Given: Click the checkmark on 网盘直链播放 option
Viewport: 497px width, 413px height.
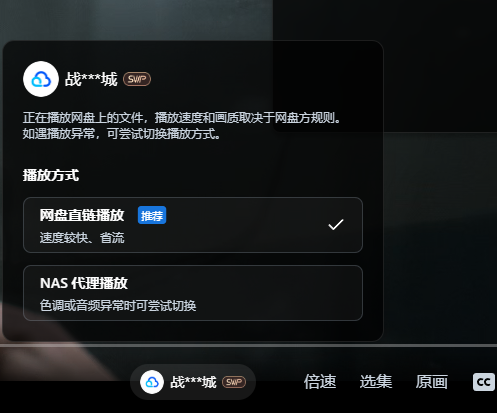Looking at the screenshot, I should [336, 225].
